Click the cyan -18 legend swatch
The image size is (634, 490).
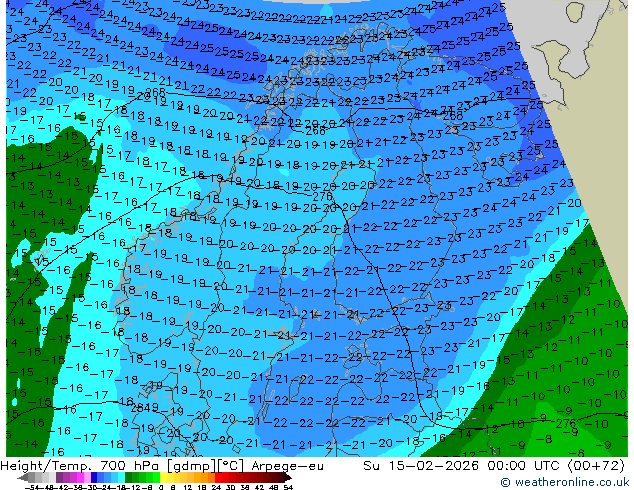[122, 477]
